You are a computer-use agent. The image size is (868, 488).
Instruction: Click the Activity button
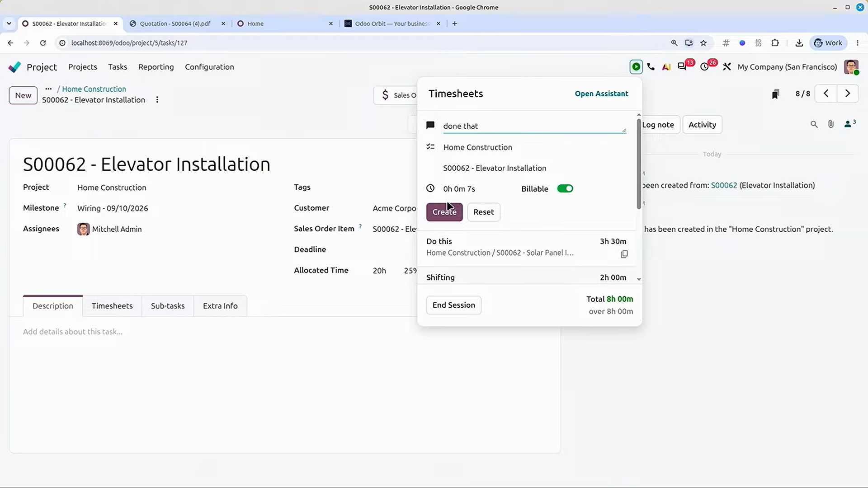coord(702,125)
